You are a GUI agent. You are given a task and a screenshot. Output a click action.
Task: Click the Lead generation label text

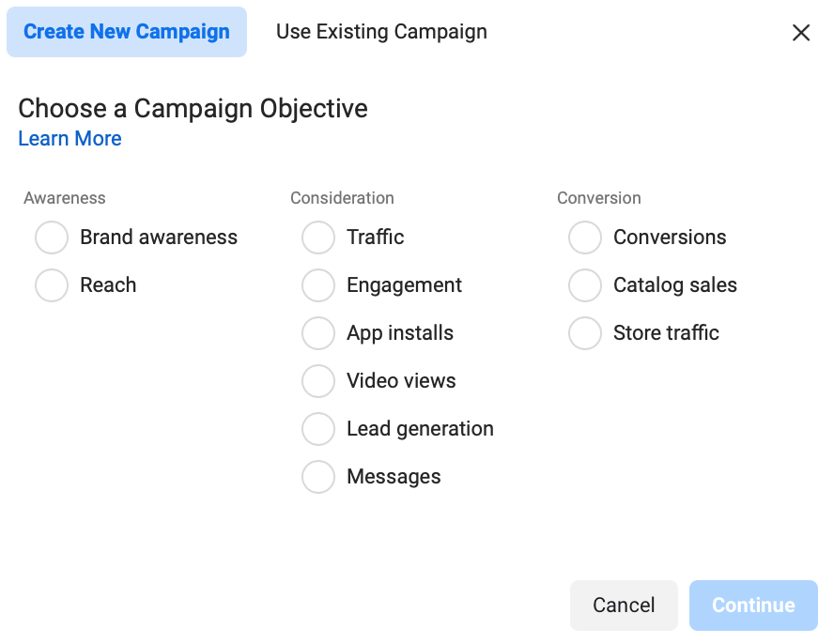click(x=420, y=429)
